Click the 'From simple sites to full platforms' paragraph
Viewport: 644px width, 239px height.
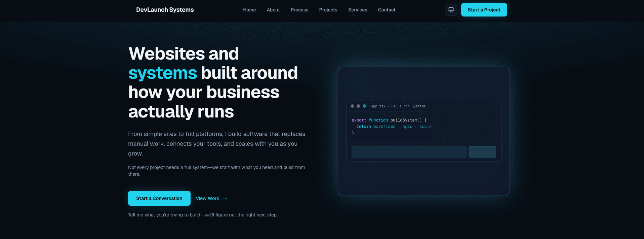click(x=217, y=144)
